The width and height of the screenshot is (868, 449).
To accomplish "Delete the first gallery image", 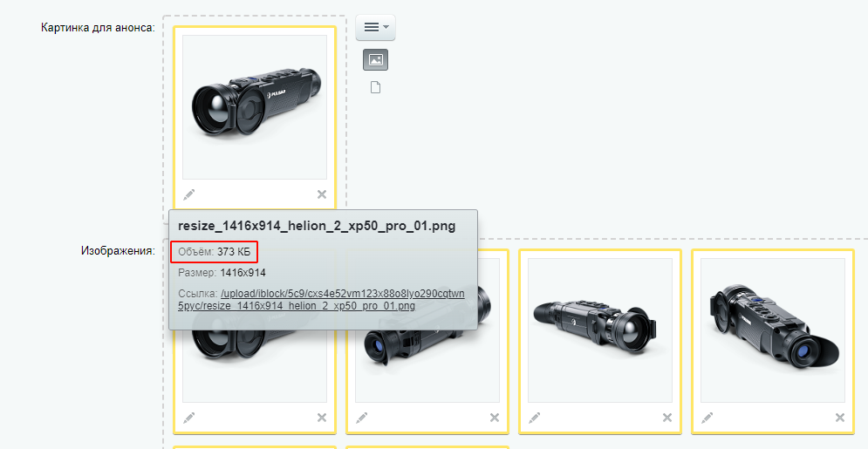I will click(322, 418).
